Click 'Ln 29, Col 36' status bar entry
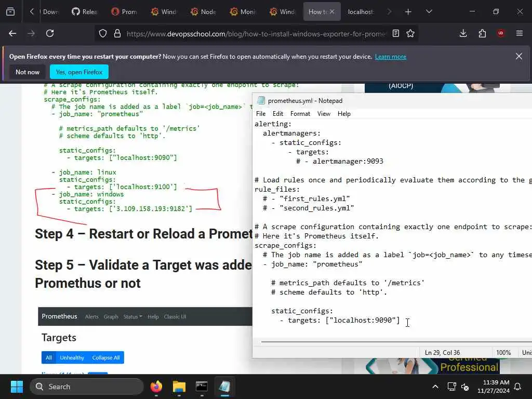 point(442,353)
